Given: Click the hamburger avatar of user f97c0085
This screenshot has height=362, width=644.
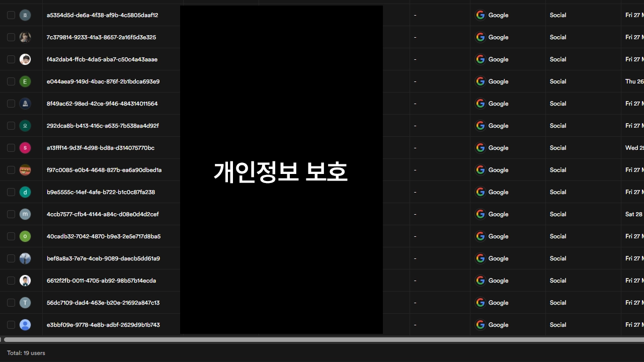Looking at the screenshot, I should (x=25, y=169).
